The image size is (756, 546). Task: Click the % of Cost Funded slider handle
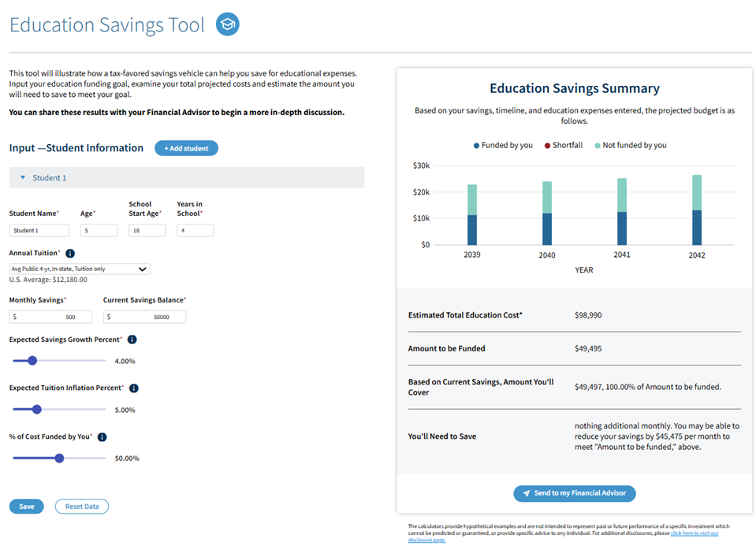[x=59, y=458]
